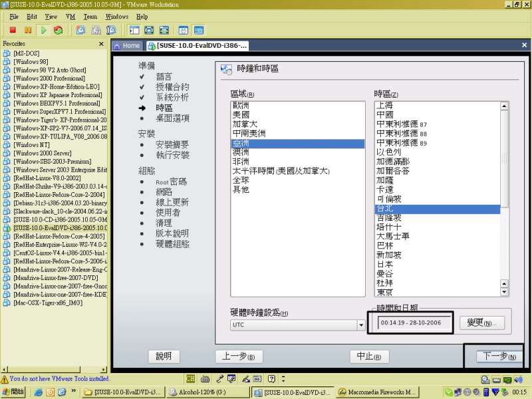The width and height of the screenshot is (532, 399).
Task: Open the Windows menu
Action: [117, 17]
